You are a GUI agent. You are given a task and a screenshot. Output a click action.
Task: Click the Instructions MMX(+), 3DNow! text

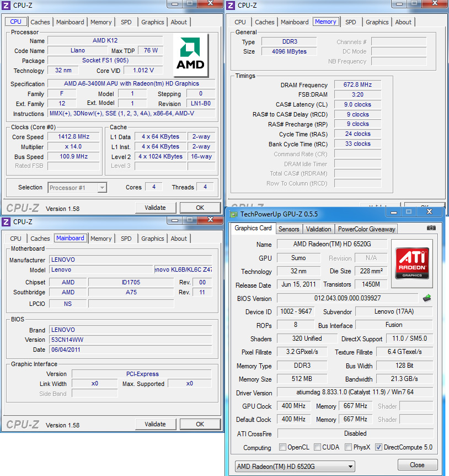tap(131, 114)
